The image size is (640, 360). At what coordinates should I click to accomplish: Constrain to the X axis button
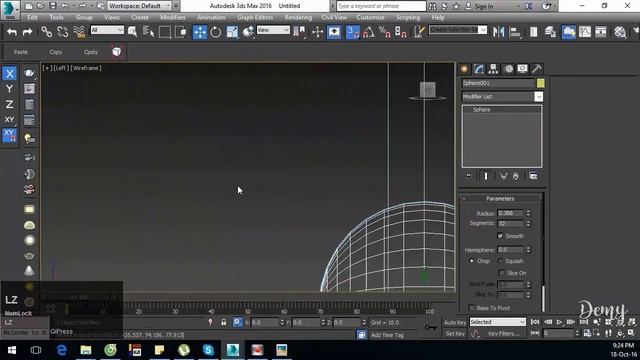9,73
